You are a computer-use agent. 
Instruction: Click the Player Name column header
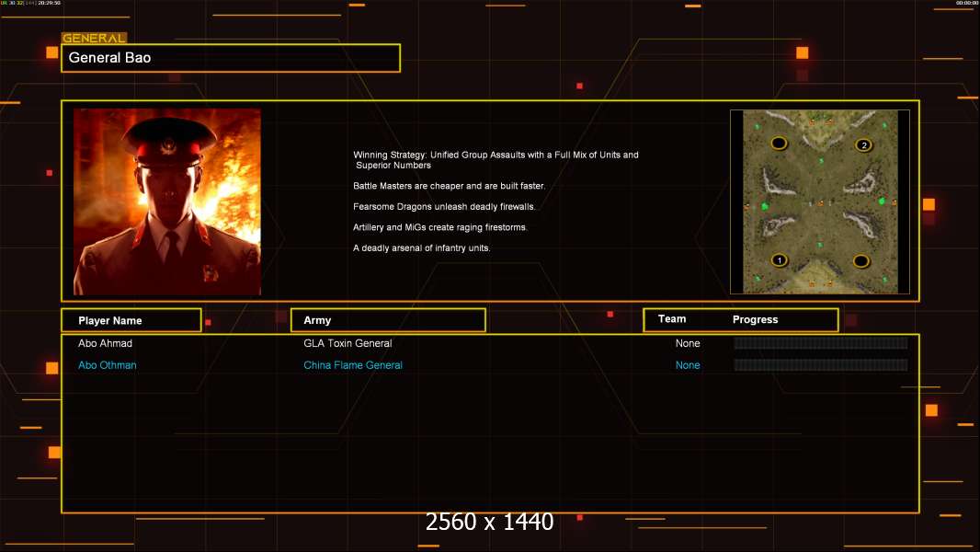click(x=131, y=320)
